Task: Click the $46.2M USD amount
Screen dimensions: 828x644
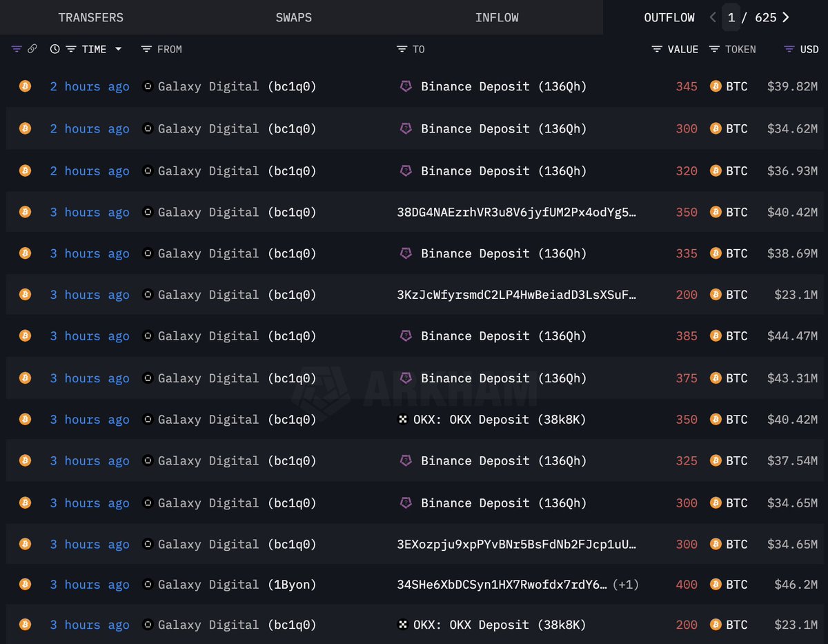Action: click(796, 585)
